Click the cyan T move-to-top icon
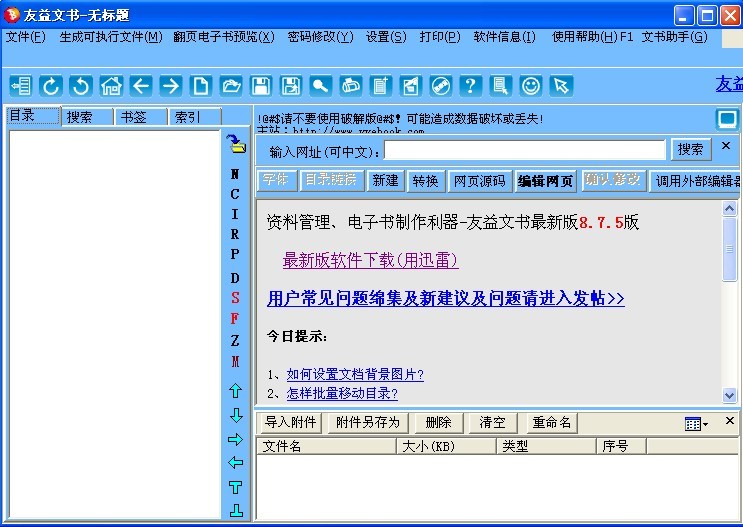743x527 pixels. pos(236,487)
